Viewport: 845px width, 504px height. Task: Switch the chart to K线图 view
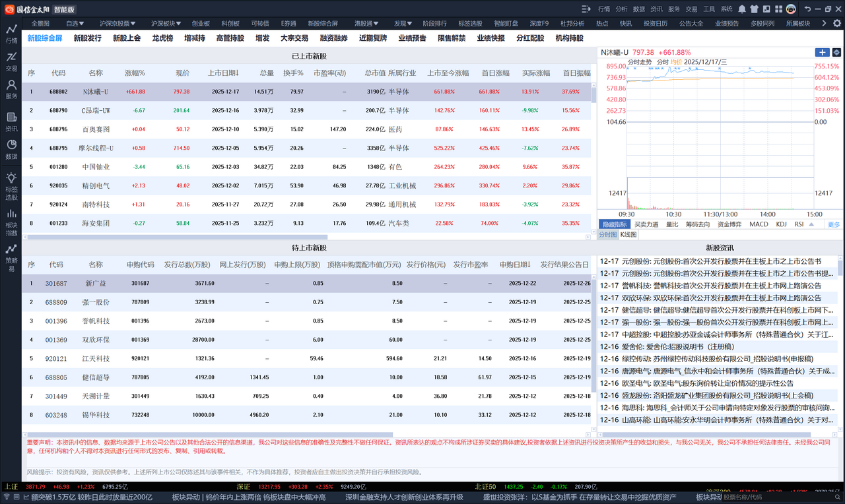[x=628, y=235]
